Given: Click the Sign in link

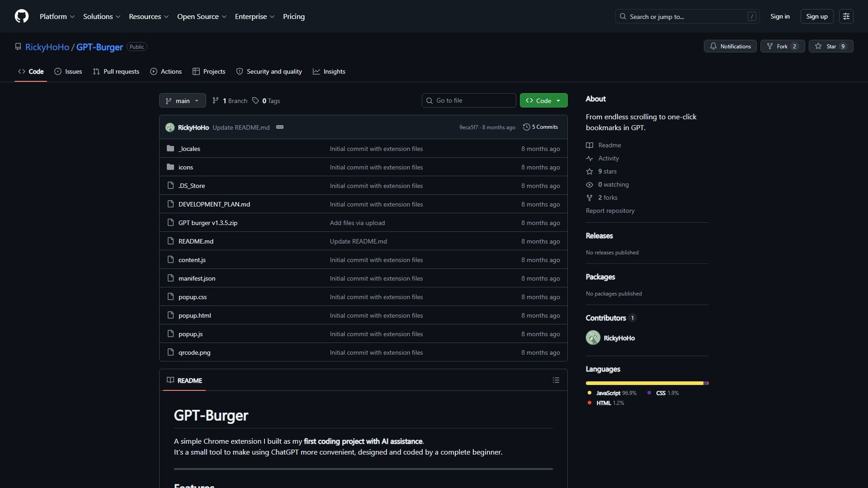Looking at the screenshot, I should tap(780, 16).
